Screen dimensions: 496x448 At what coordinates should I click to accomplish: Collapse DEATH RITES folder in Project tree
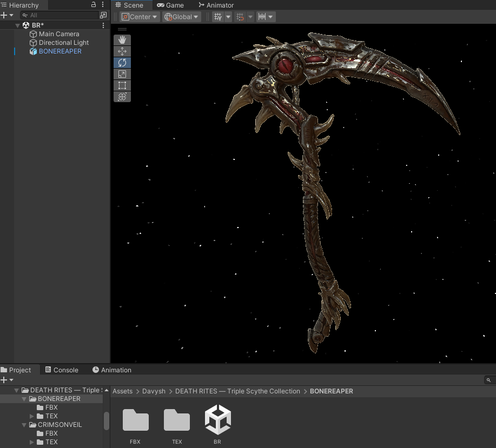pos(16,391)
